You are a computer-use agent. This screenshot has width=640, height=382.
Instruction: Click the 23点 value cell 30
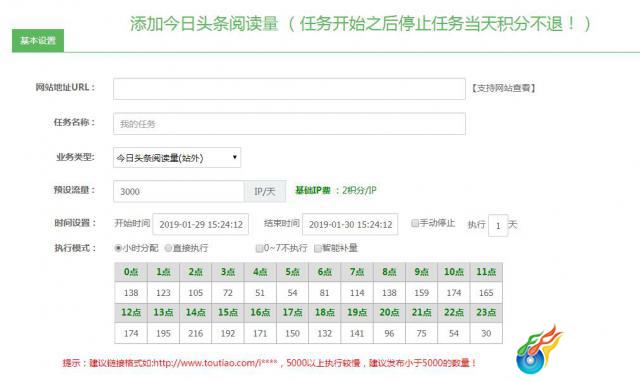[486, 333]
